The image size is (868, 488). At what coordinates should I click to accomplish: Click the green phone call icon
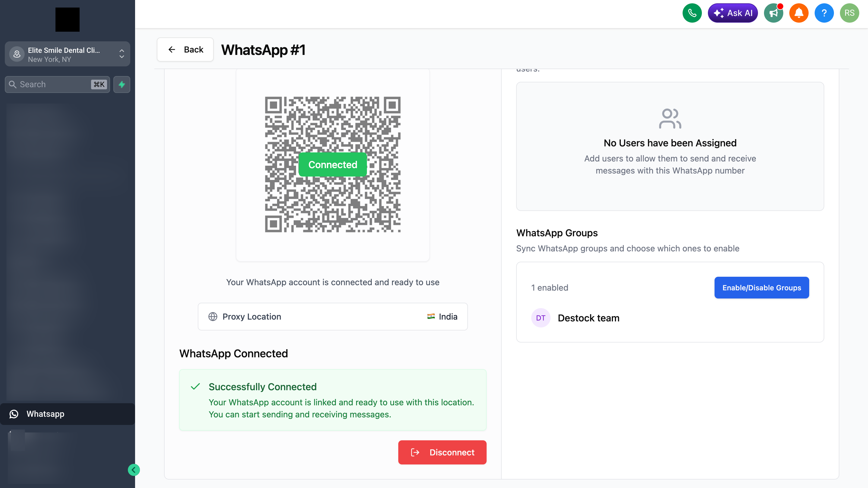pos(692,13)
